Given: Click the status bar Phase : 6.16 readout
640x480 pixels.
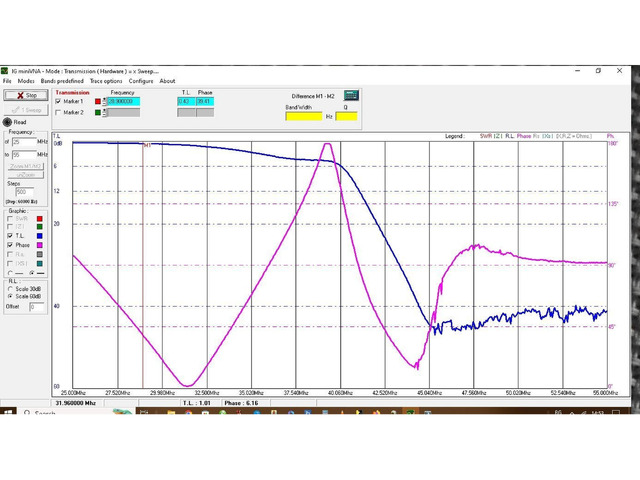Looking at the screenshot, I should coord(241,403).
